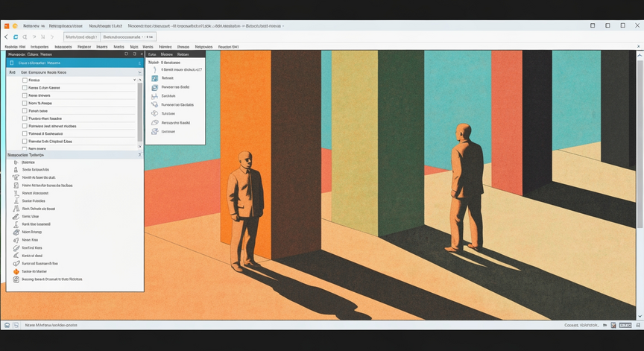Close the lower tools panel with its X
Viewport: 644px width, 351px height.
pos(139,155)
